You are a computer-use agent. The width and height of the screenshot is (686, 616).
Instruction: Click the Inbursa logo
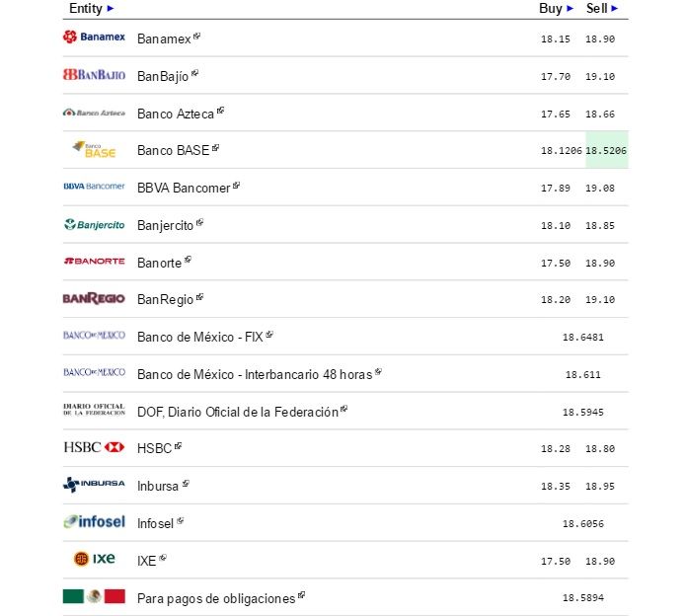tap(94, 484)
